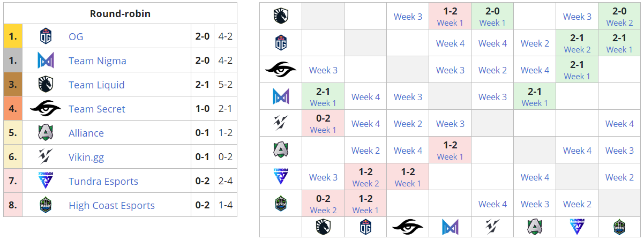Open the Team Liquid team name link

[x=96, y=85]
